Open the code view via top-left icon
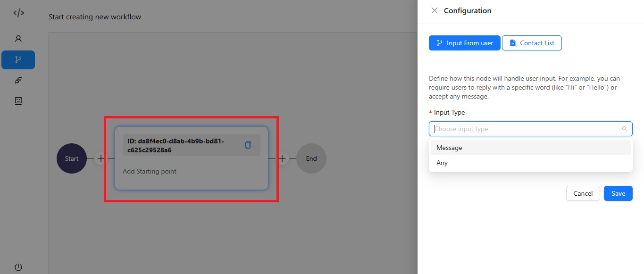The width and height of the screenshot is (644, 274). click(18, 13)
